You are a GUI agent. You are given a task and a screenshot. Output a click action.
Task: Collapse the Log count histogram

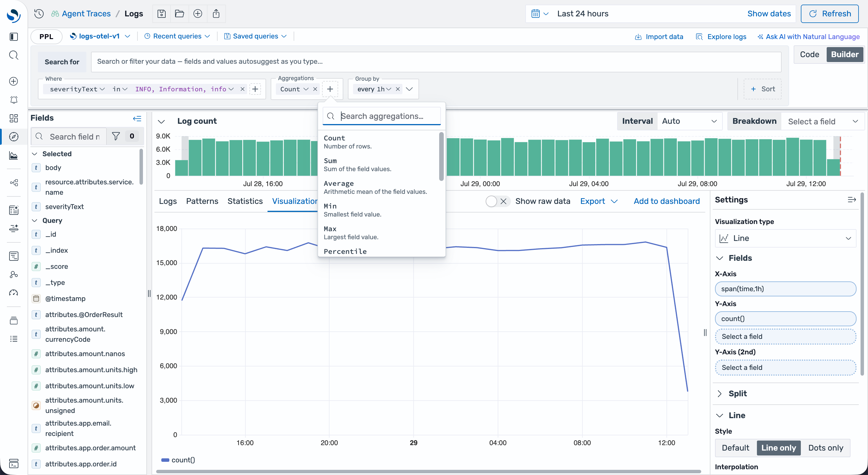(x=161, y=121)
